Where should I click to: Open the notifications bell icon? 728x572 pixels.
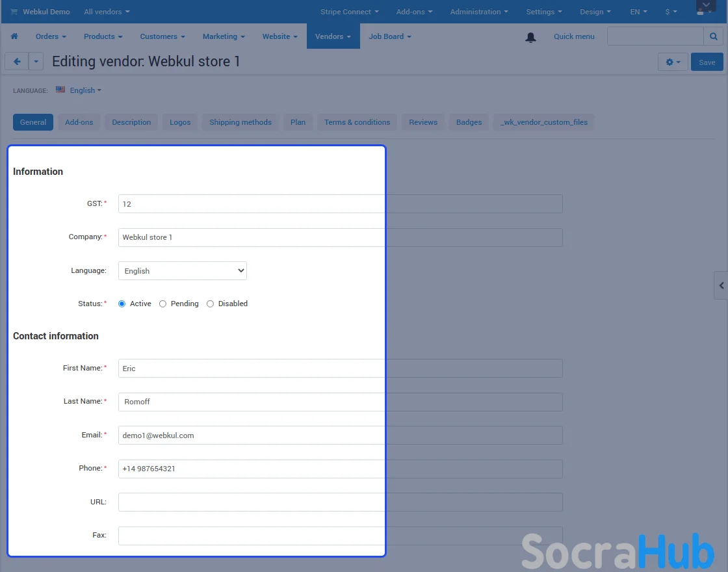pos(530,37)
